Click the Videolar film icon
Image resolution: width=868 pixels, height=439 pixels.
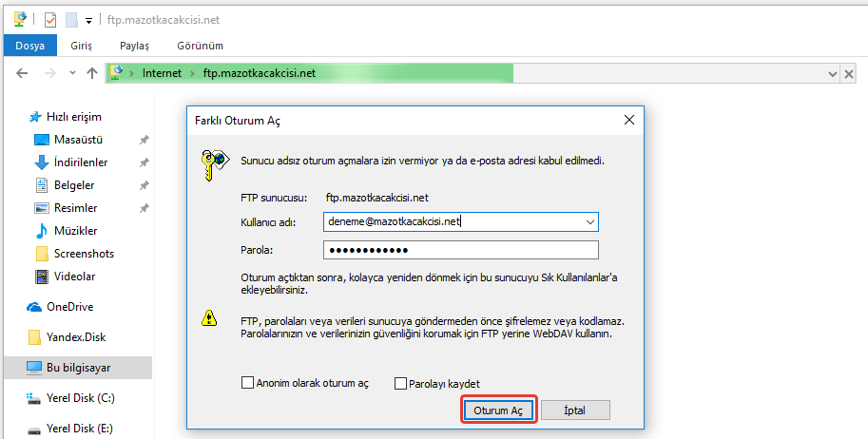(42, 277)
